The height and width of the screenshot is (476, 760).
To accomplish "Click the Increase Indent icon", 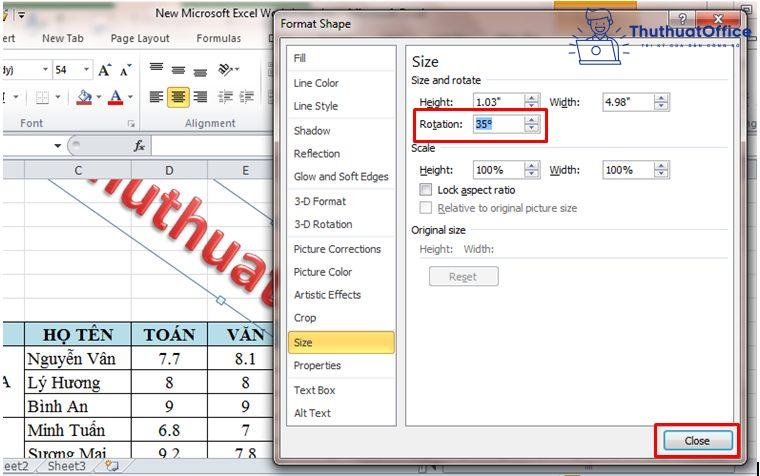I will pos(246,97).
